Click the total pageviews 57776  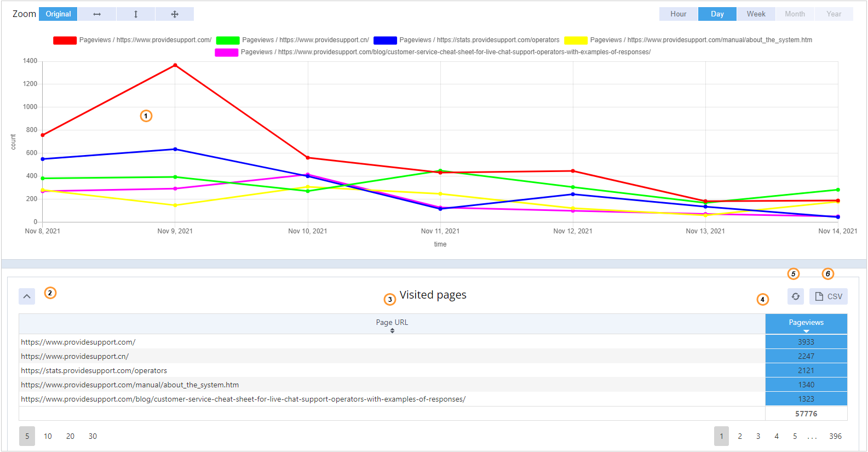coord(806,414)
